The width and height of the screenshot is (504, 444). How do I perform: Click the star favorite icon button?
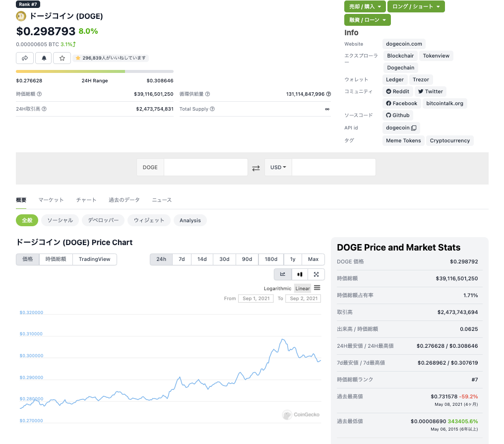pos(62,58)
